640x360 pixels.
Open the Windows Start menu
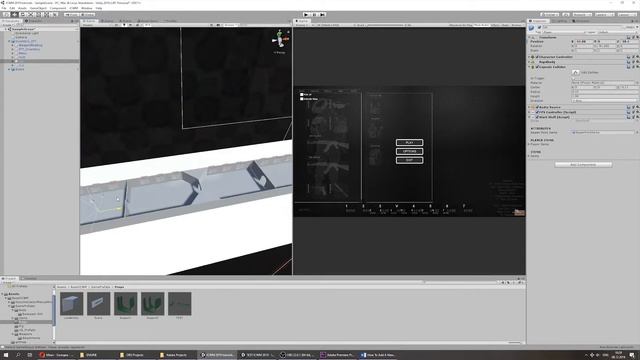[x=6, y=355]
